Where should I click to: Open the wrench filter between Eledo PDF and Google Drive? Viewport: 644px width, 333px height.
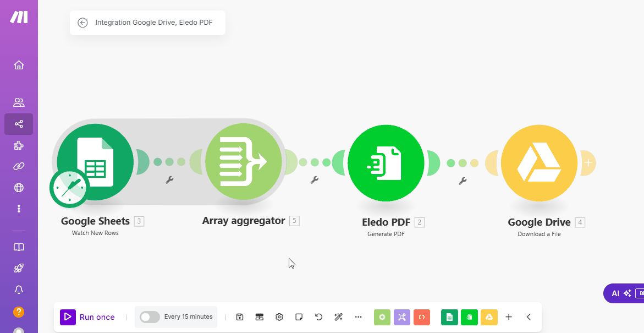(x=463, y=181)
